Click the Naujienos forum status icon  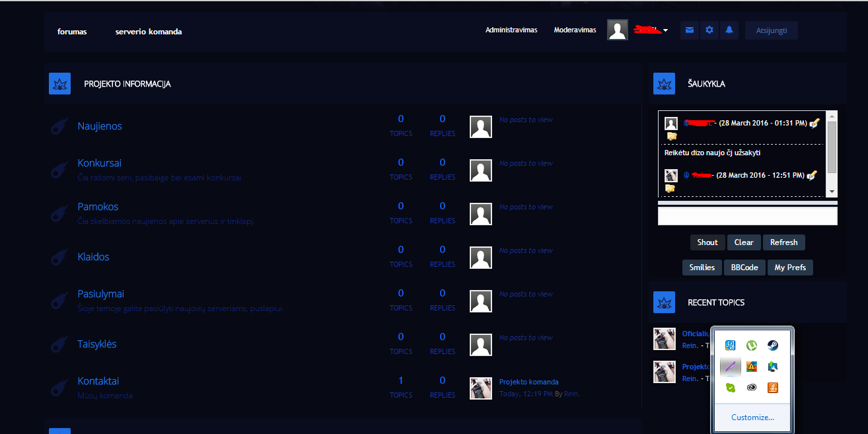tap(59, 126)
